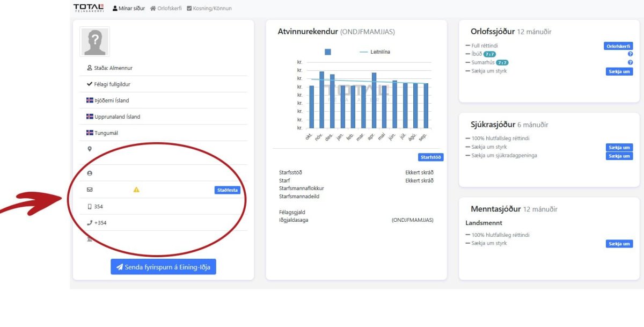Click the blue Orlofskerfi button in Orlofssjóður
Image resolution: width=644 pixels, height=327 pixels.
click(x=618, y=46)
